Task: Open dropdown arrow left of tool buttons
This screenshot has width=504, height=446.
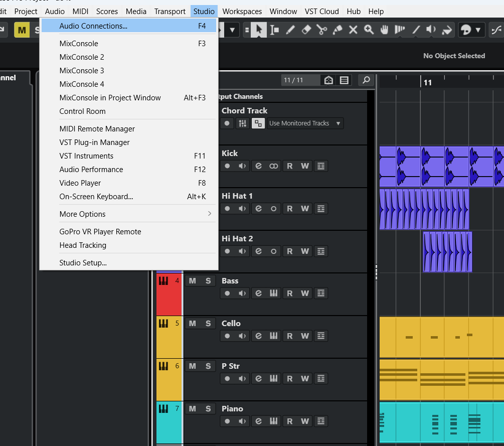Action: 232,30
